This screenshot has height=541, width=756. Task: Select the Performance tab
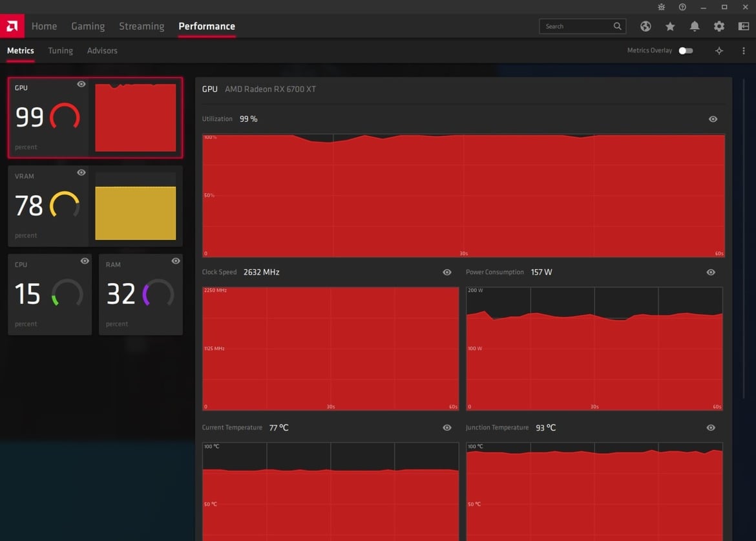click(x=207, y=27)
